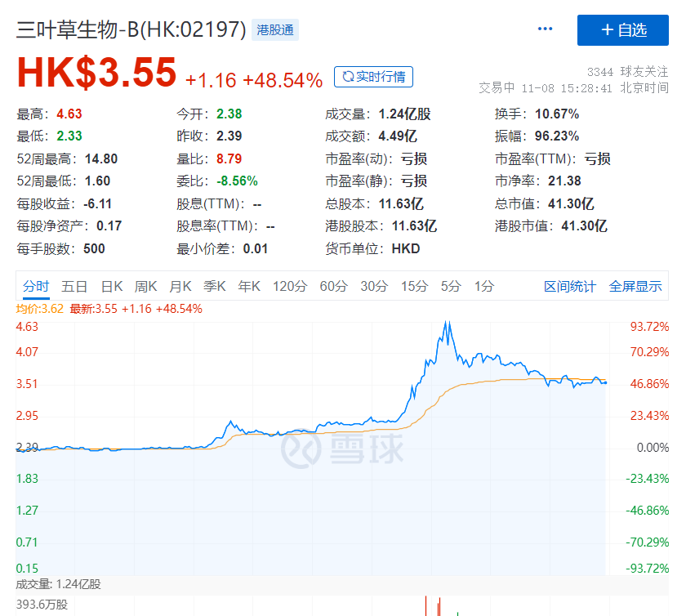Click the 成交量: 1.24亿股 label below chart
Image resolution: width=686 pixels, height=616 pixels.
click(59, 584)
